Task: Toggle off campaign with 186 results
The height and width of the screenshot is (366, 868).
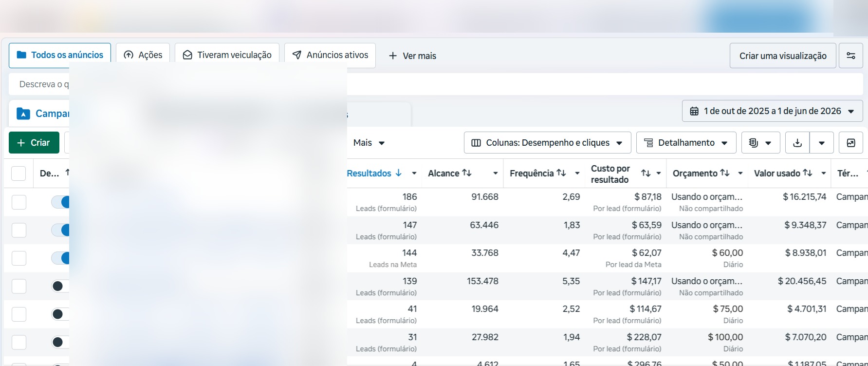Action: pos(61,202)
